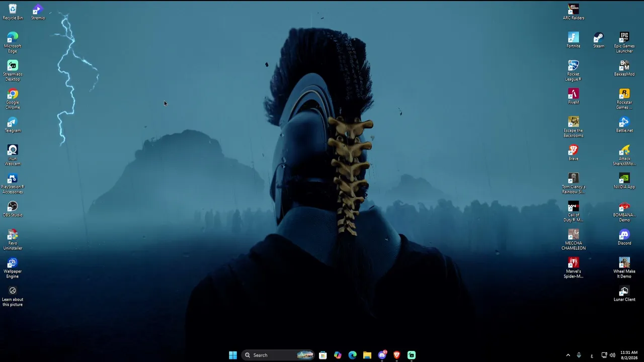Image resolution: width=644 pixels, height=362 pixels.
Task: Select the Epic Games Launcher icon
Action: pos(624,43)
